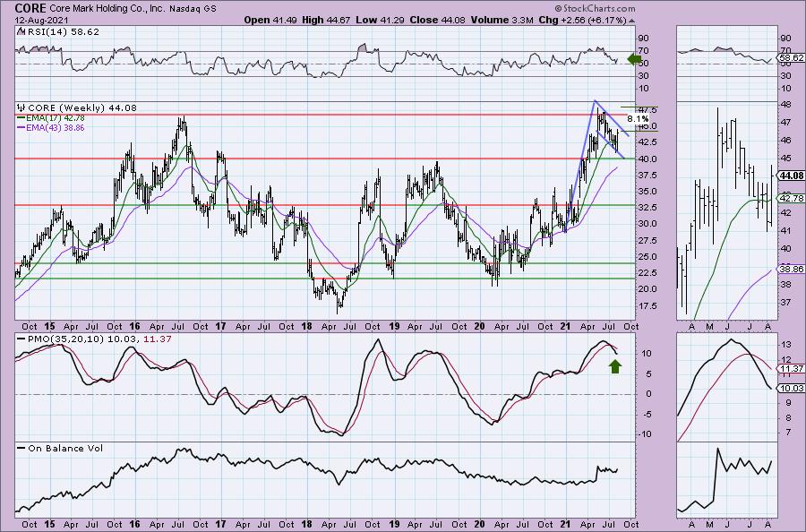Click the small chart icon before RSI(14)
806x532 pixels.
(21, 31)
